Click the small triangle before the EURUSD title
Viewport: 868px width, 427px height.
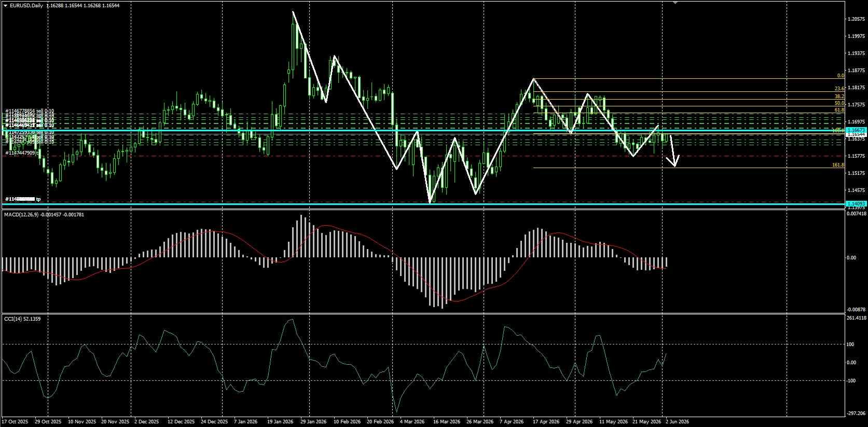[5, 6]
